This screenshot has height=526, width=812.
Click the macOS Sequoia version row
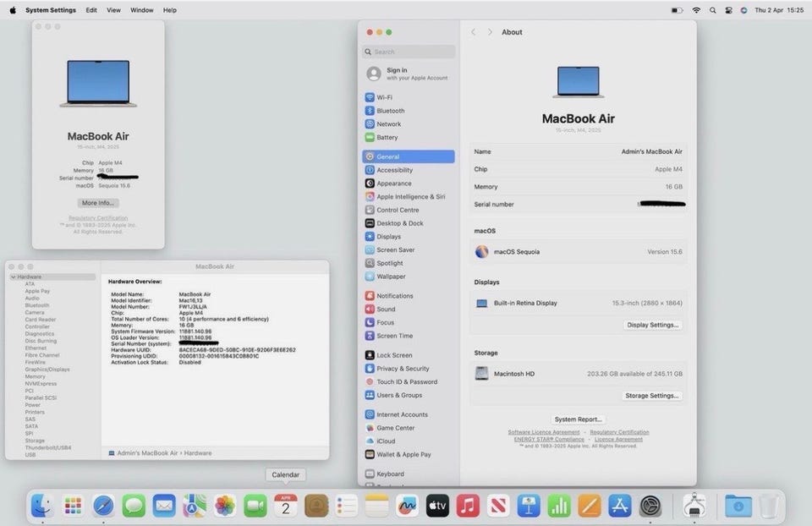[578, 252]
